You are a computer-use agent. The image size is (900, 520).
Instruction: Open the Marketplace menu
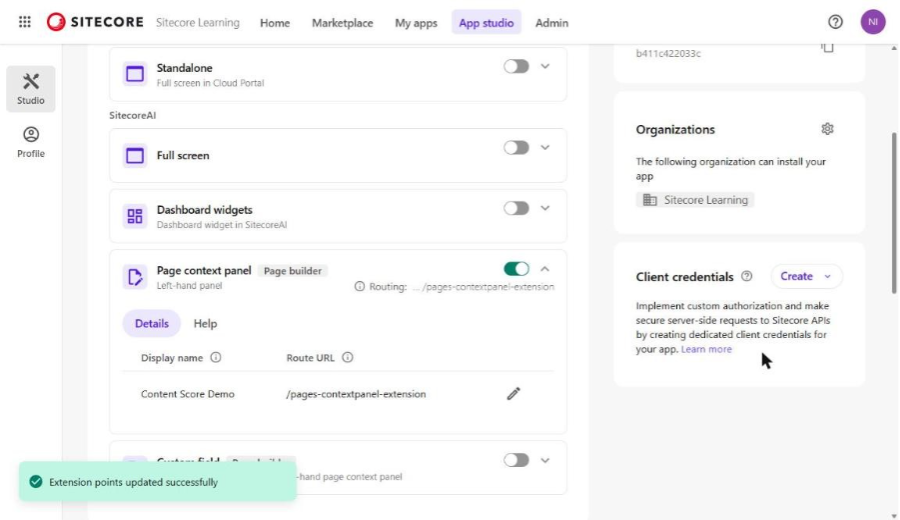342,23
